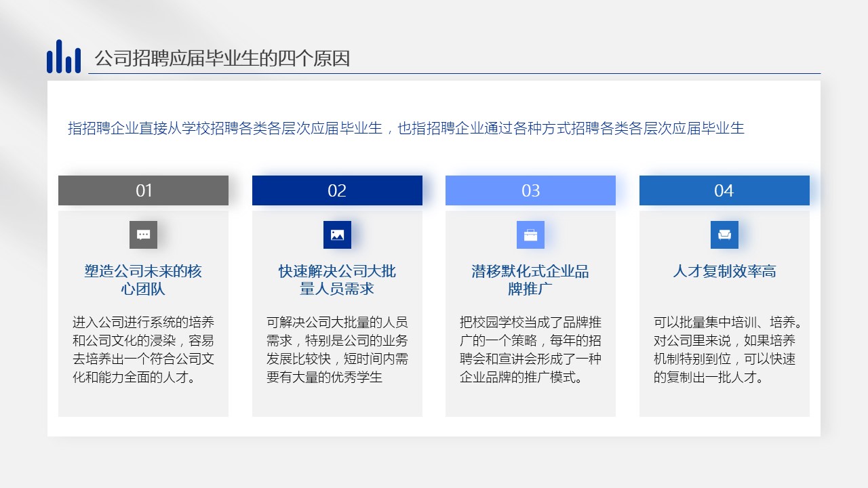Screen dimensions: 868x488
Task: Click paragraph starting 可解决公司大批量的人员
Action: [337, 350]
